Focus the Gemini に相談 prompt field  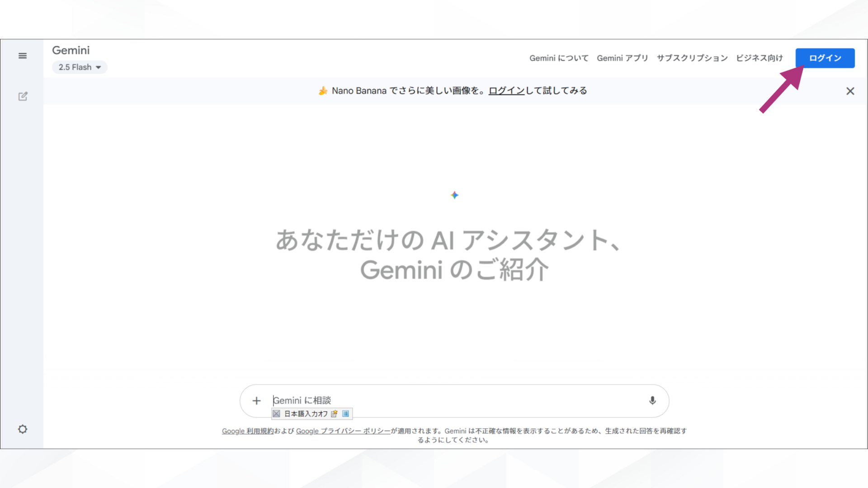452,400
